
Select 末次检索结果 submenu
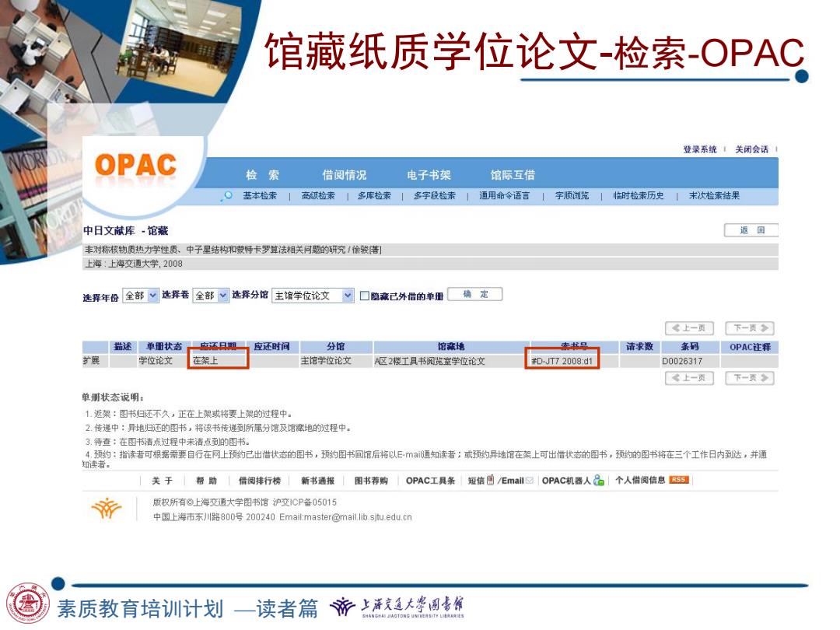(x=714, y=195)
